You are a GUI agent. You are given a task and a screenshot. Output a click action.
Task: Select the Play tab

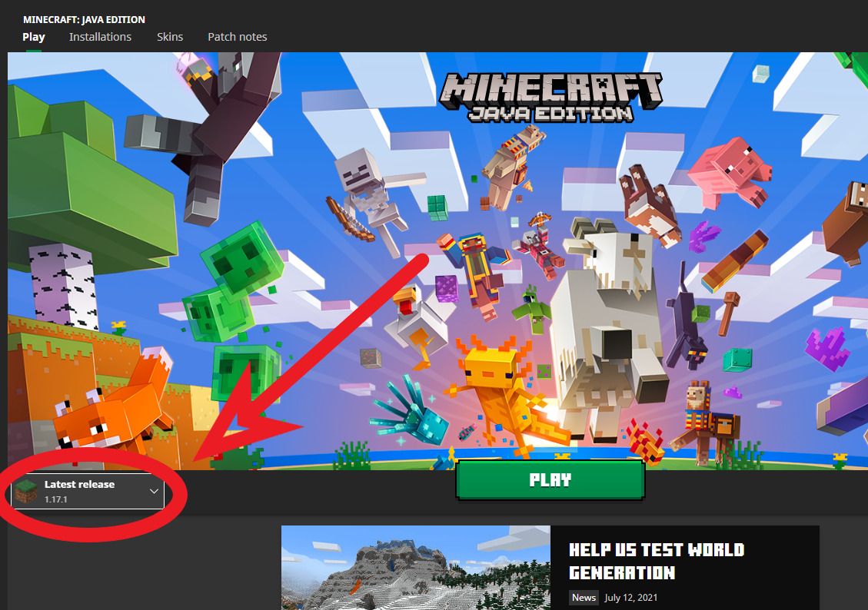point(34,37)
